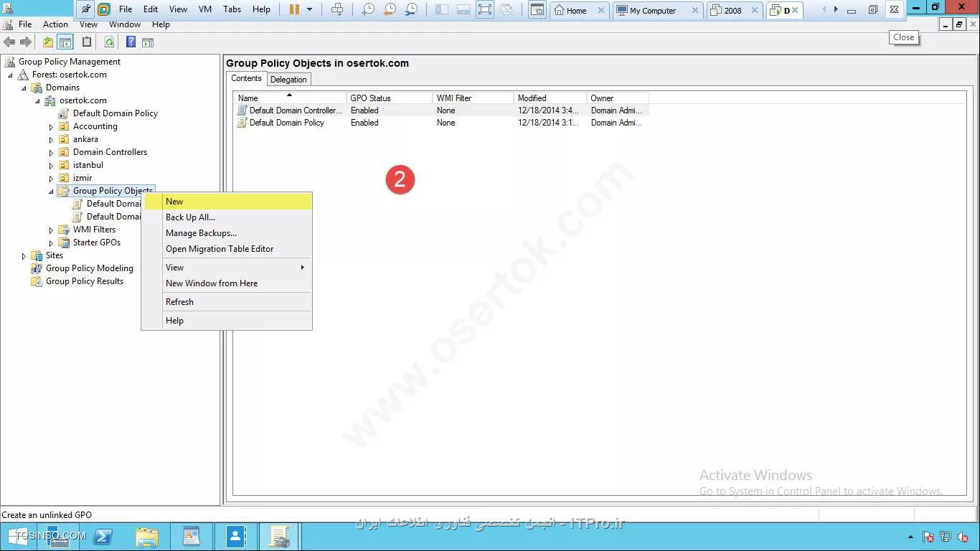Image resolution: width=980 pixels, height=551 pixels.
Task: Switch to the Contents tab
Action: click(246, 78)
